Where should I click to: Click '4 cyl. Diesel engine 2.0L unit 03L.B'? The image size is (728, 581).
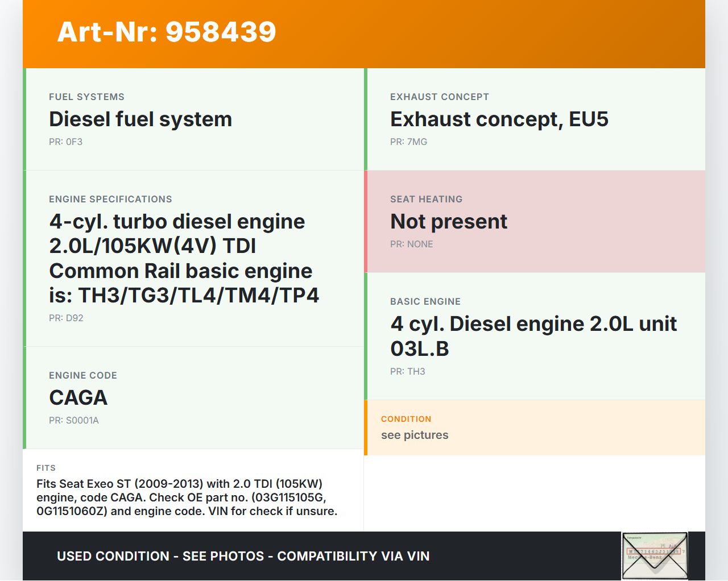click(x=533, y=336)
